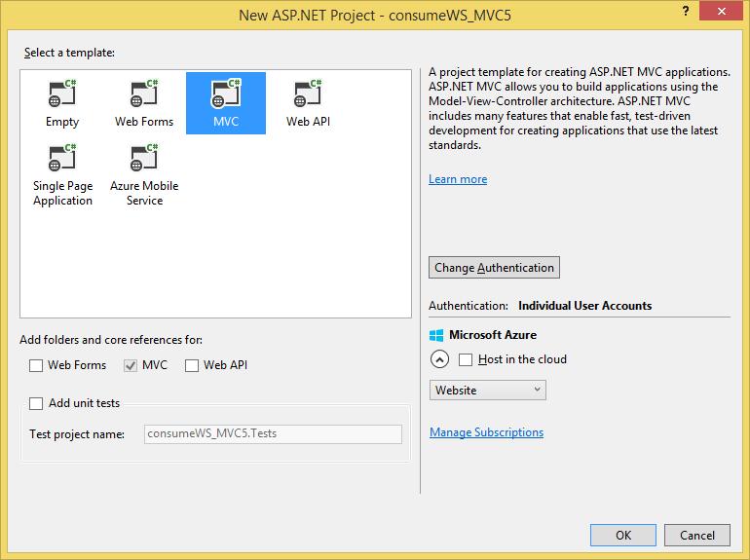Toggle the MVC references checkbox
This screenshot has width=750, height=560.
point(131,365)
